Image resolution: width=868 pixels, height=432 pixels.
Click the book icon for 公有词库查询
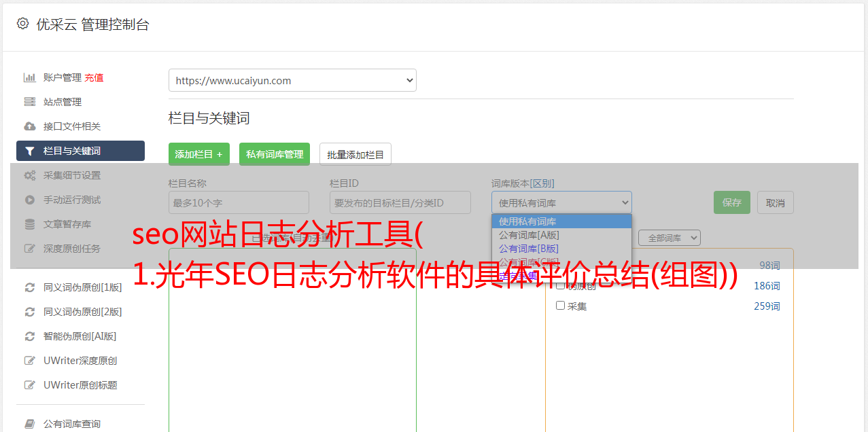pyautogui.click(x=30, y=424)
